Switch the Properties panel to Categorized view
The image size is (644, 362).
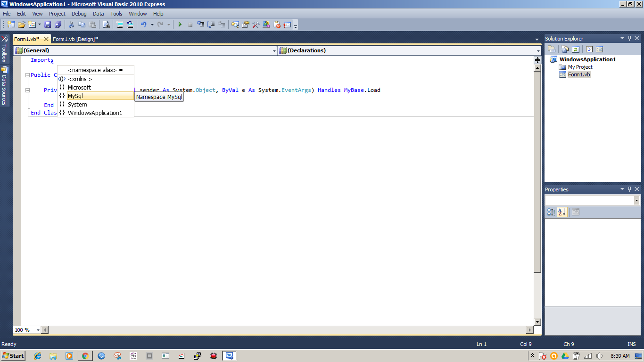[551, 213]
